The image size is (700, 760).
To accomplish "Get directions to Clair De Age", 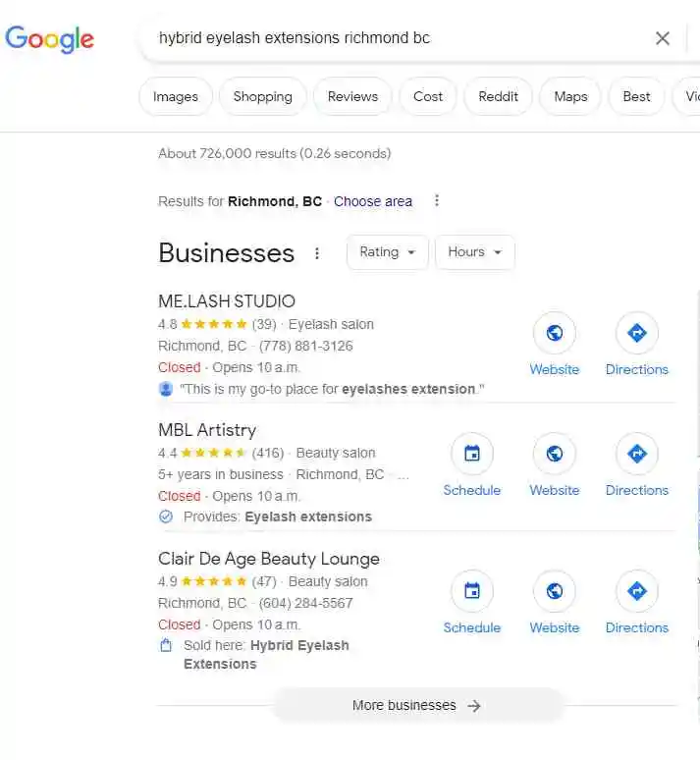I will [636, 591].
